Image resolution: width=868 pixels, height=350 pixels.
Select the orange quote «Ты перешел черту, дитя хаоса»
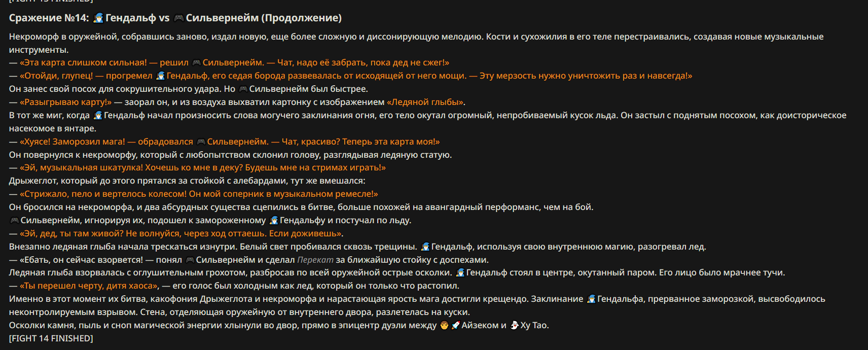89,286
